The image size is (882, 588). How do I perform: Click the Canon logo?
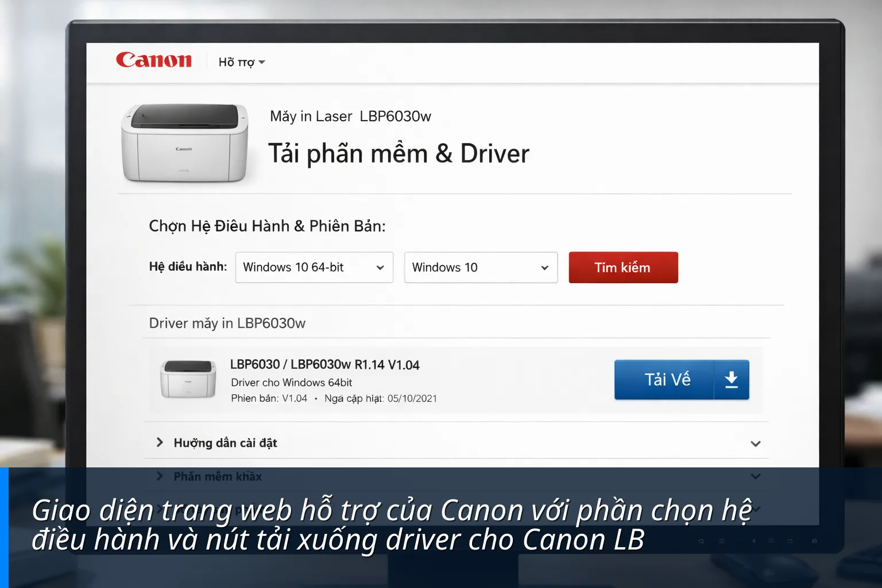[x=154, y=60]
